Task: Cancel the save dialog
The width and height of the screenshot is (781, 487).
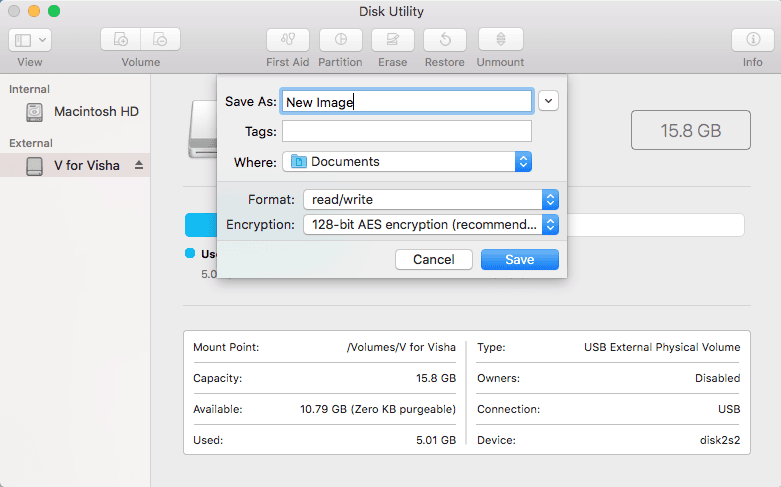Action: (434, 259)
